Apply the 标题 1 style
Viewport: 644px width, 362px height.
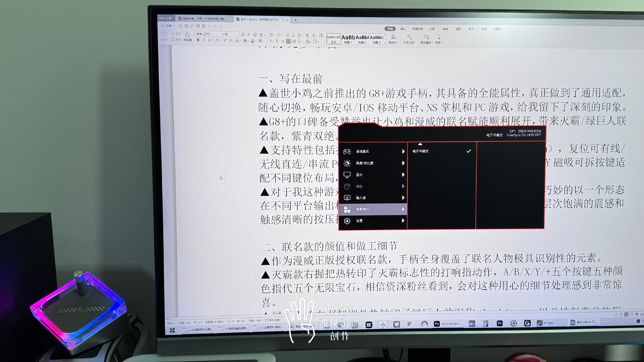[348, 39]
